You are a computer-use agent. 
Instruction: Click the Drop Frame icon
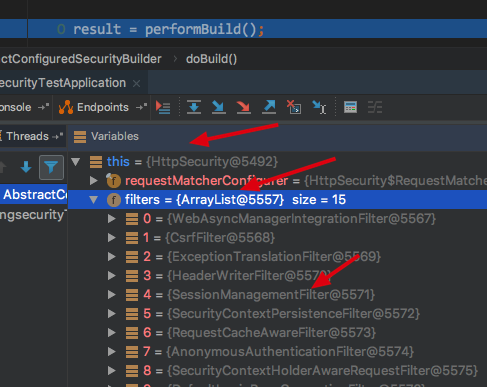294,107
